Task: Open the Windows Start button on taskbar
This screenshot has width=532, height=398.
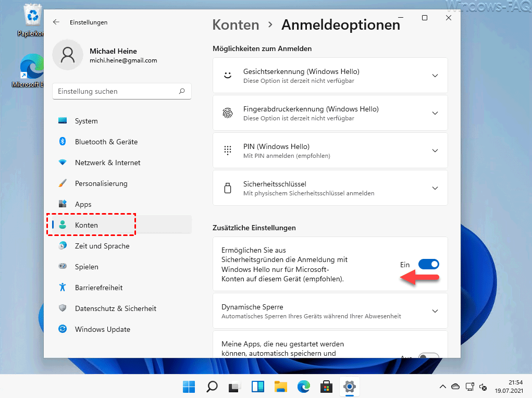Action: click(189, 387)
